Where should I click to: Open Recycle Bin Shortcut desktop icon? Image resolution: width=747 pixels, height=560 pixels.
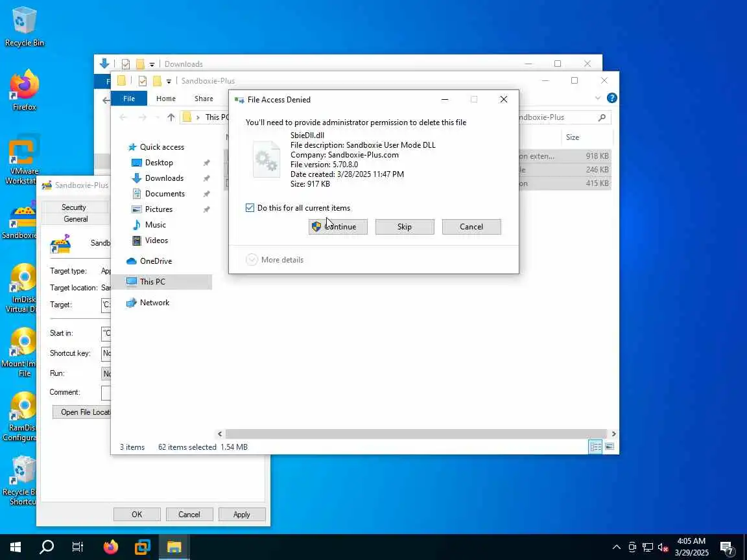[20, 481]
